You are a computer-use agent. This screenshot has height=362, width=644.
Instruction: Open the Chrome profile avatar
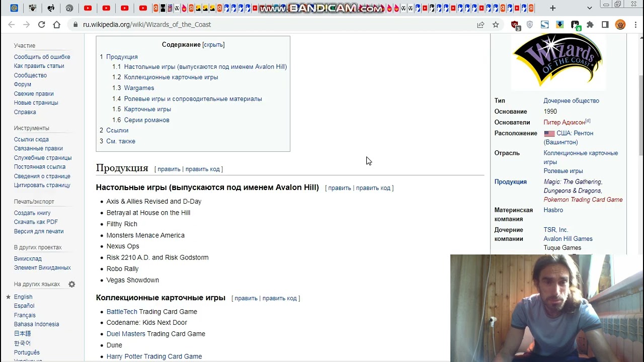tap(620, 25)
